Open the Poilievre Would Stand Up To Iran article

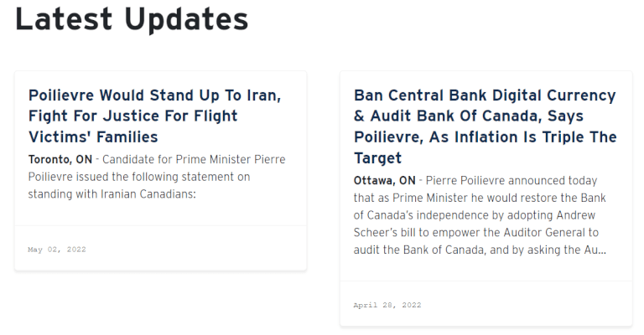tap(154, 116)
